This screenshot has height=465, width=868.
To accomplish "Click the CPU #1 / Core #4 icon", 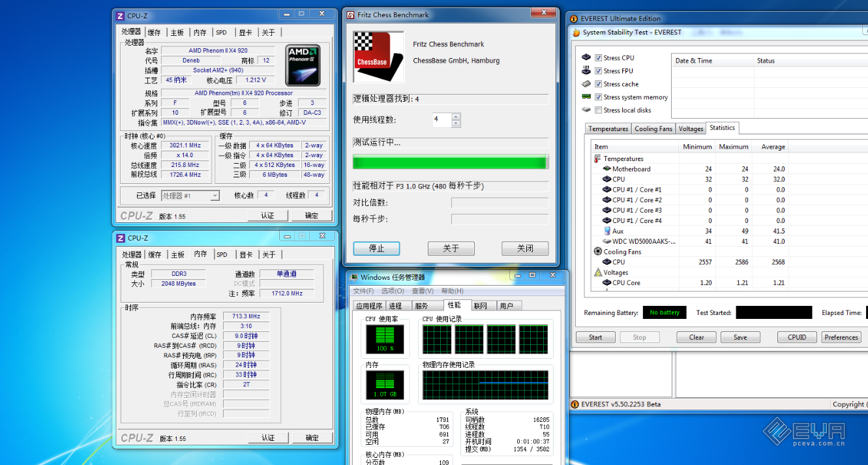I will click(x=606, y=220).
